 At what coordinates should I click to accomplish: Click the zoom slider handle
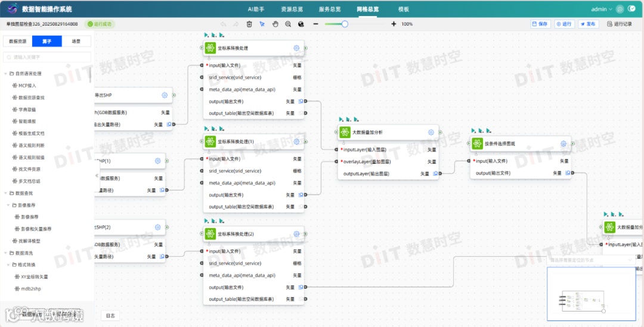point(345,24)
